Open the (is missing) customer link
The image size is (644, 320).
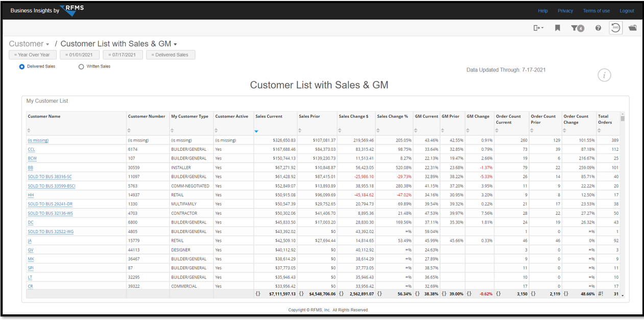(x=38, y=140)
